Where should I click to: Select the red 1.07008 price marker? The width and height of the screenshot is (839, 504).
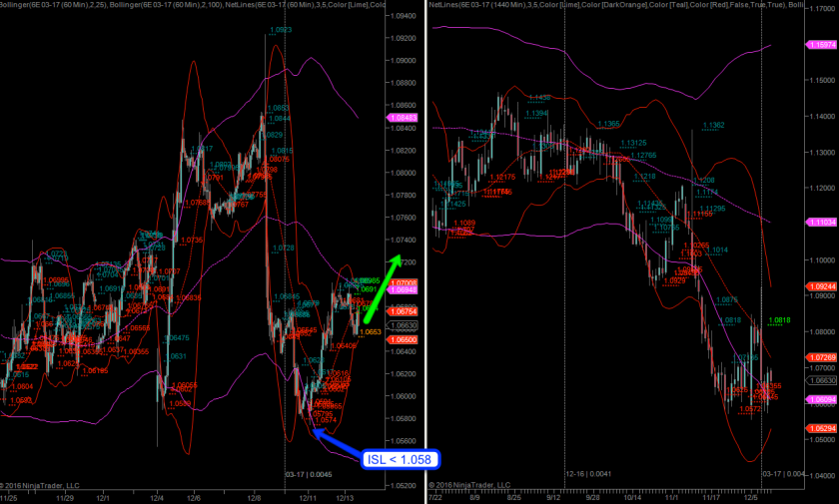[x=404, y=283]
